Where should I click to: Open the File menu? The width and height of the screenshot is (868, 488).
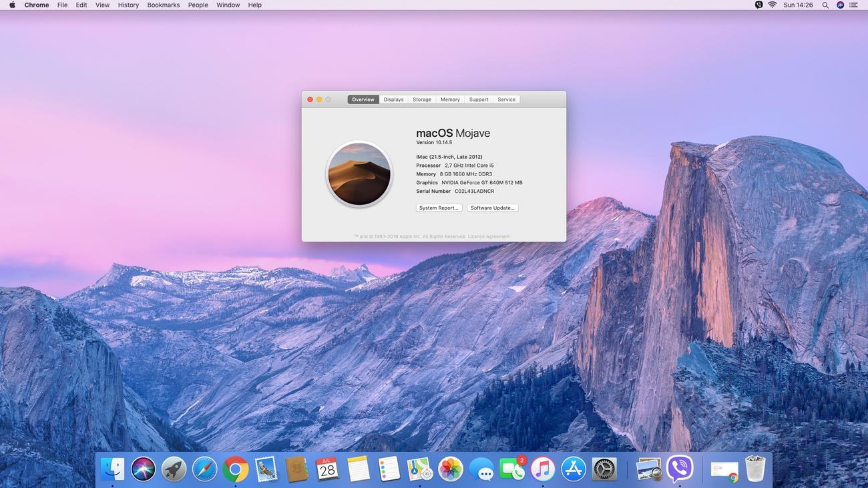62,5
